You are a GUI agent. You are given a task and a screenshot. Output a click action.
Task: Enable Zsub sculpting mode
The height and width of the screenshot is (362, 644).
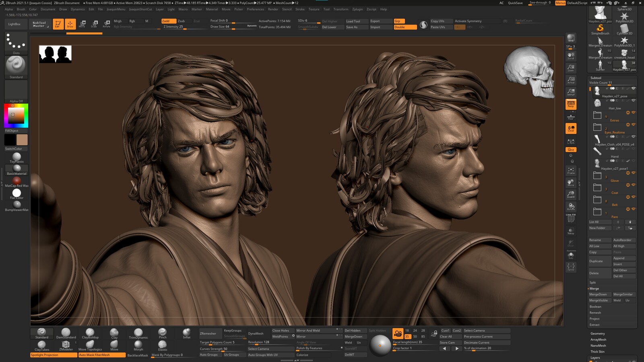pyautogui.click(x=181, y=21)
